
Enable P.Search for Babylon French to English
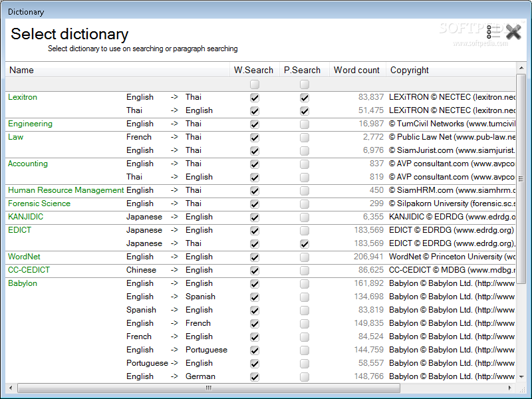(x=305, y=337)
